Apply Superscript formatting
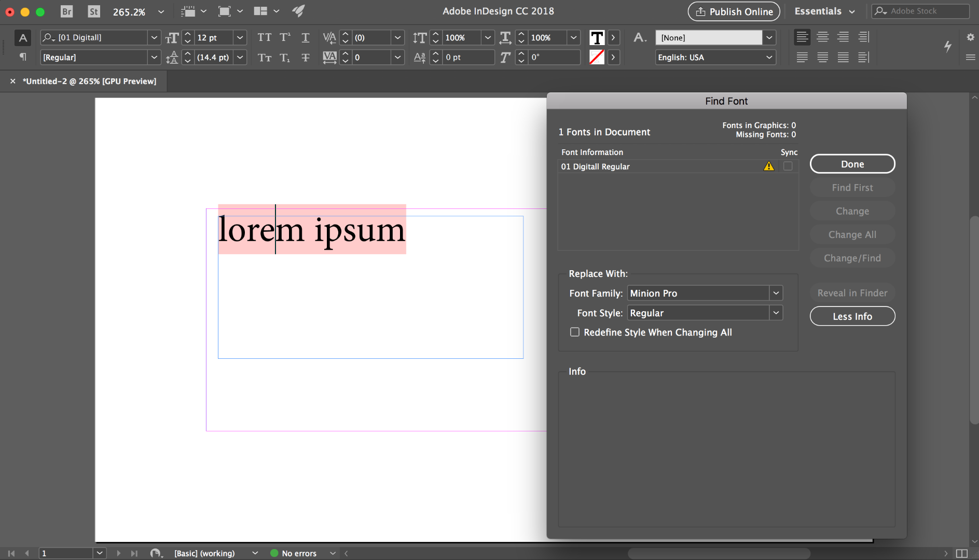The image size is (979, 560). click(x=285, y=37)
